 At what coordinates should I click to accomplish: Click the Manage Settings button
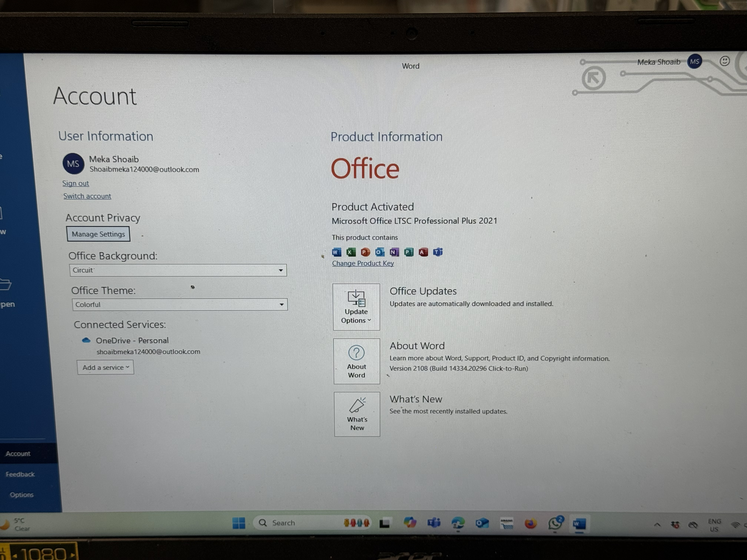98,234
